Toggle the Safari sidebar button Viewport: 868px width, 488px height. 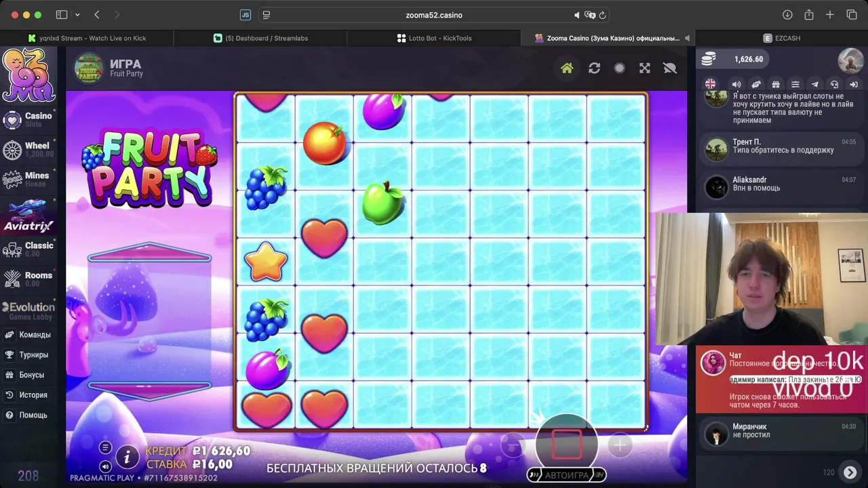click(62, 15)
